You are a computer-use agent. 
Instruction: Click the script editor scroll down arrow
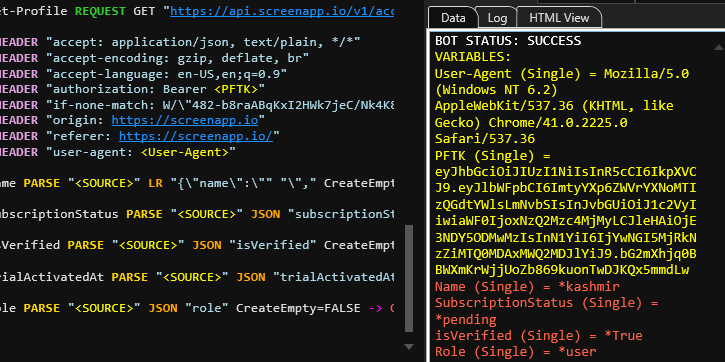pos(409,346)
